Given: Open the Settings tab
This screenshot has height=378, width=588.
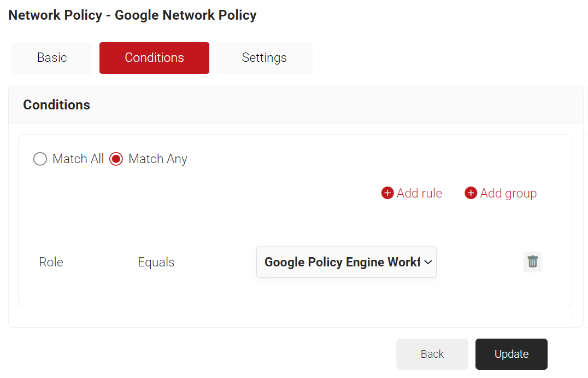Looking at the screenshot, I should (264, 58).
